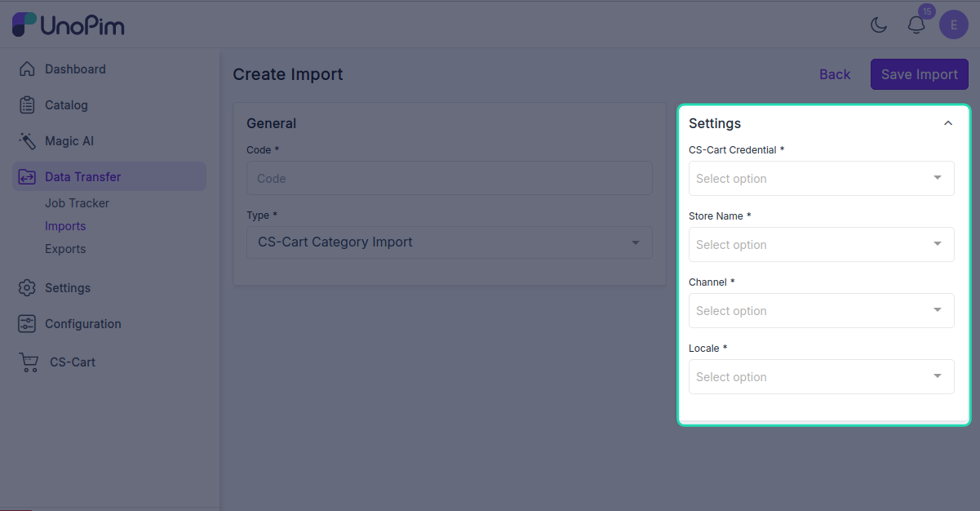Viewport: 980px width, 511px height.
Task: Toggle dark mode moon icon
Action: pos(879,24)
